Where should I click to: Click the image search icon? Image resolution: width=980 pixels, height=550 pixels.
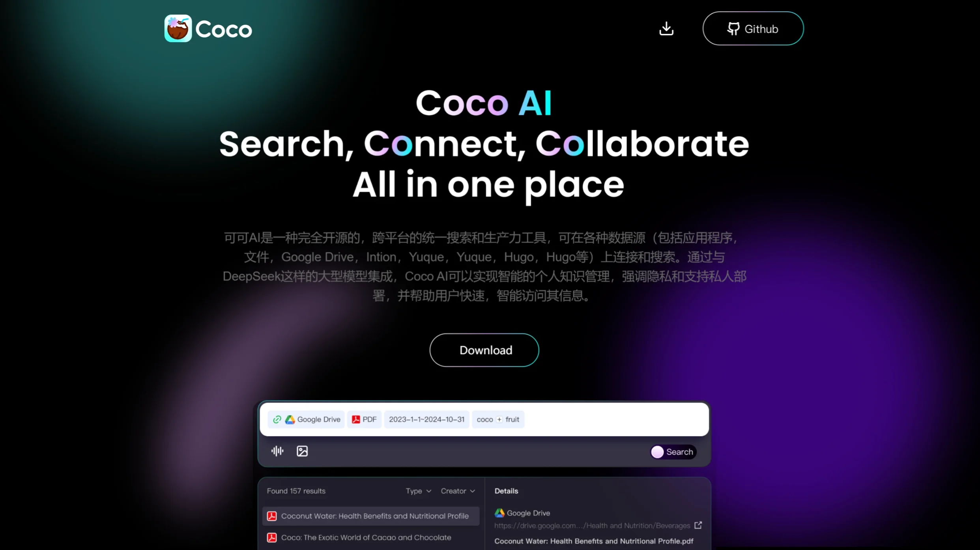(x=302, y=451)
